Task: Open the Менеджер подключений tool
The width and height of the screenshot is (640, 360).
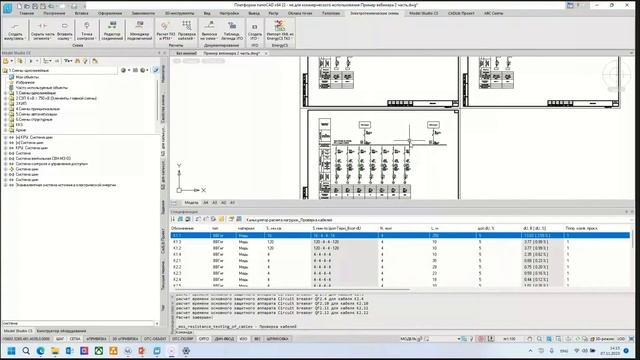Action: point(139,31)
